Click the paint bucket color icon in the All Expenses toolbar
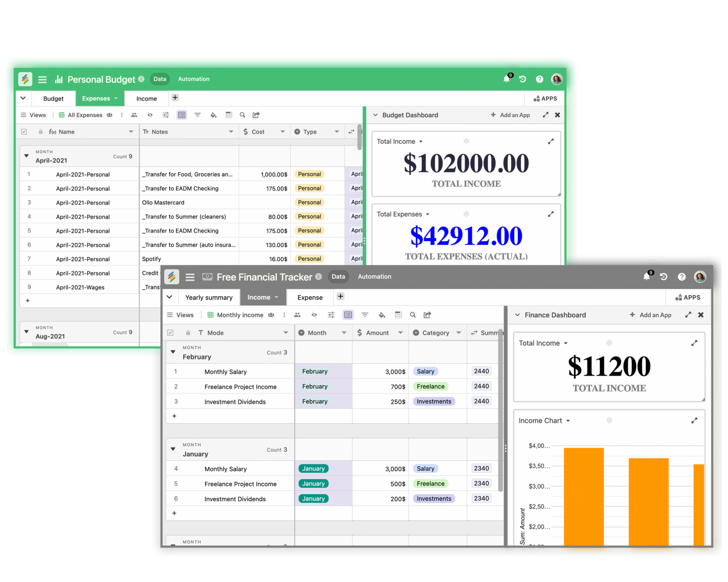 pos(213,115)
